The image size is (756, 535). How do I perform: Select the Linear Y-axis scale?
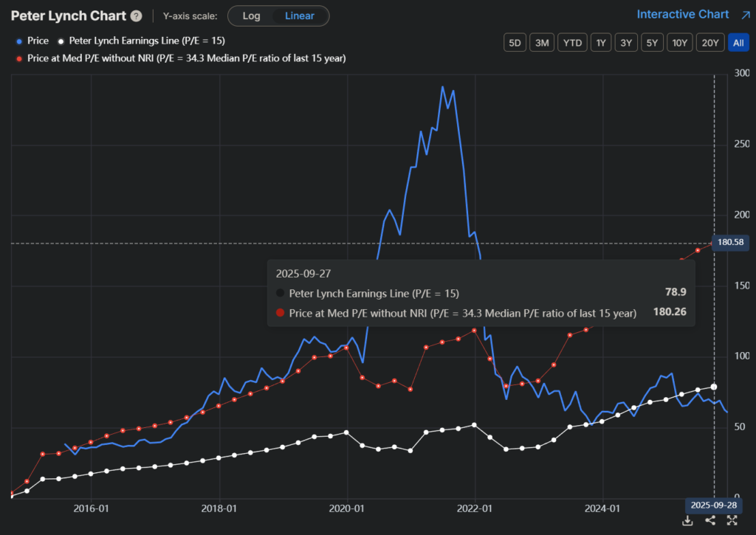pyautogui.click(x=299, y=15)
